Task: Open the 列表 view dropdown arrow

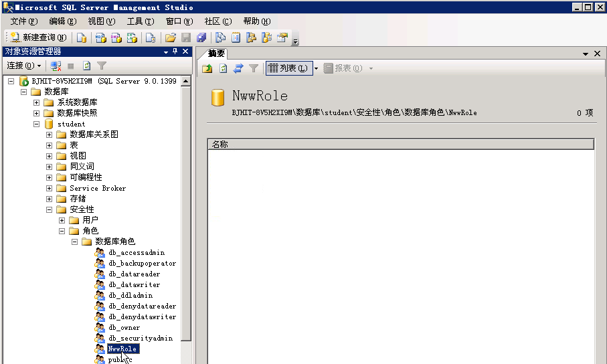Action: pos(316,68)
